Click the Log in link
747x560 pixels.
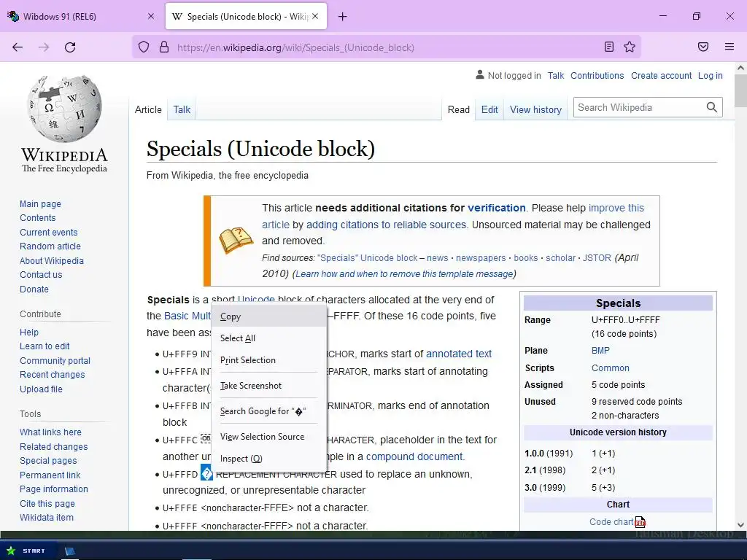710,75
